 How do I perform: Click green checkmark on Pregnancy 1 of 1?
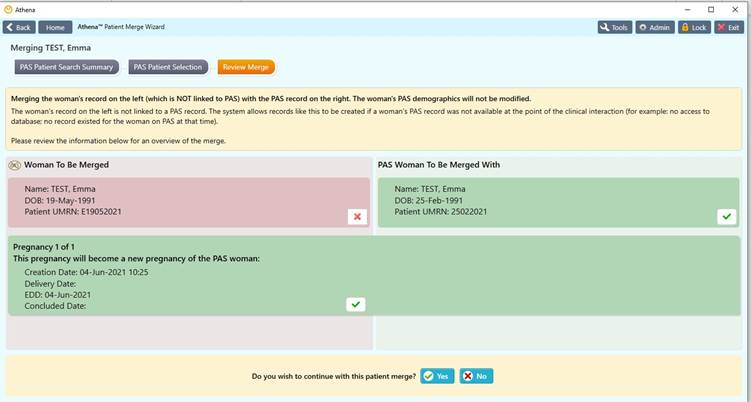pos(355,304)
